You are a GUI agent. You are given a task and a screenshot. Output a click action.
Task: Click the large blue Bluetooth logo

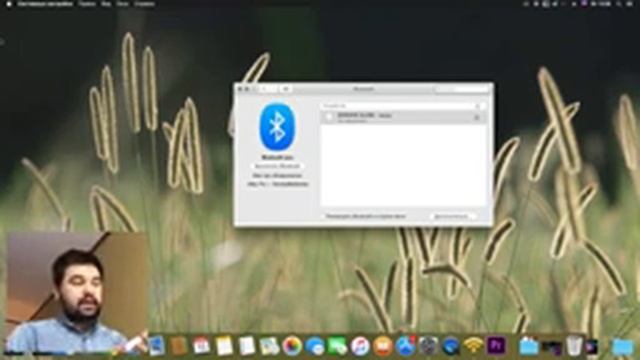tap(277, 127)
